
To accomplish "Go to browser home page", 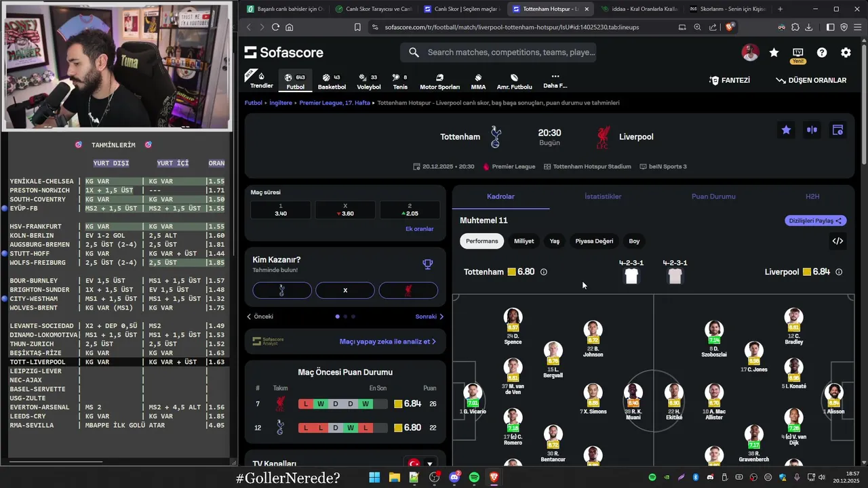I will pos(290,27).
